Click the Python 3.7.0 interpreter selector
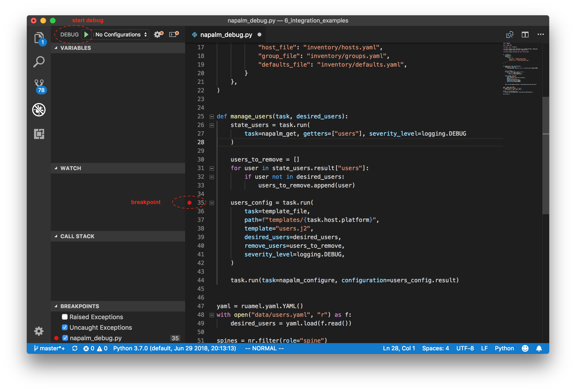Viewport: 576px width, 392px height. (x=175, y=348)
